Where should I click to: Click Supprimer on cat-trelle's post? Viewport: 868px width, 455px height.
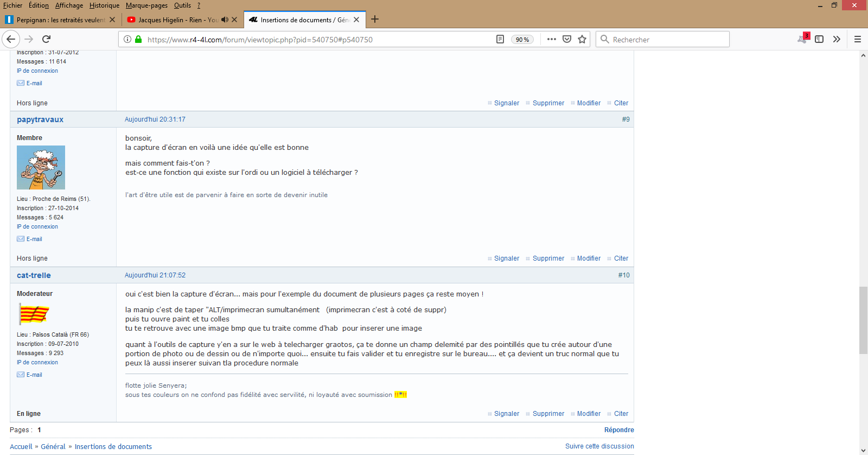(548, 414)
